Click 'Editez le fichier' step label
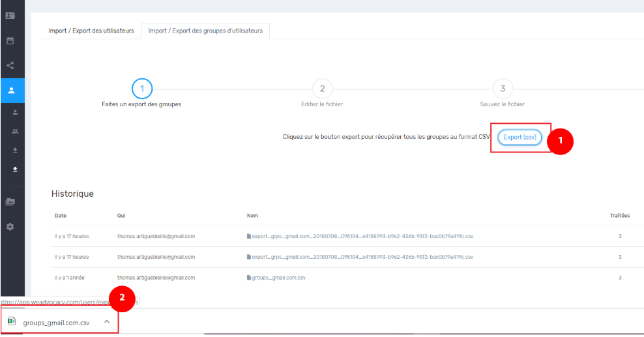Image resolution: width=644 pixels, height=337 pixels. pos(322,104)
